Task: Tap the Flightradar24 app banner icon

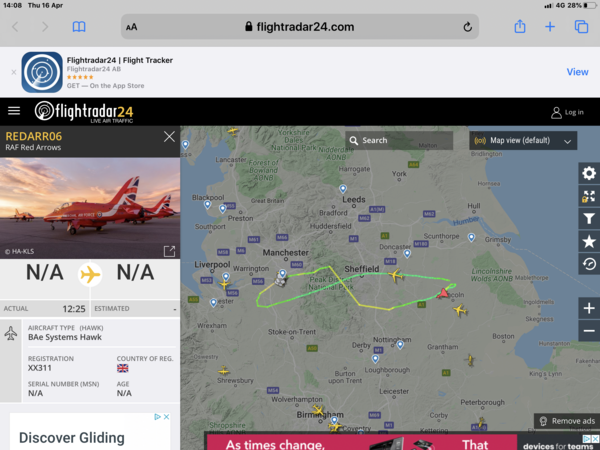Action: click(x=42, y=72)
